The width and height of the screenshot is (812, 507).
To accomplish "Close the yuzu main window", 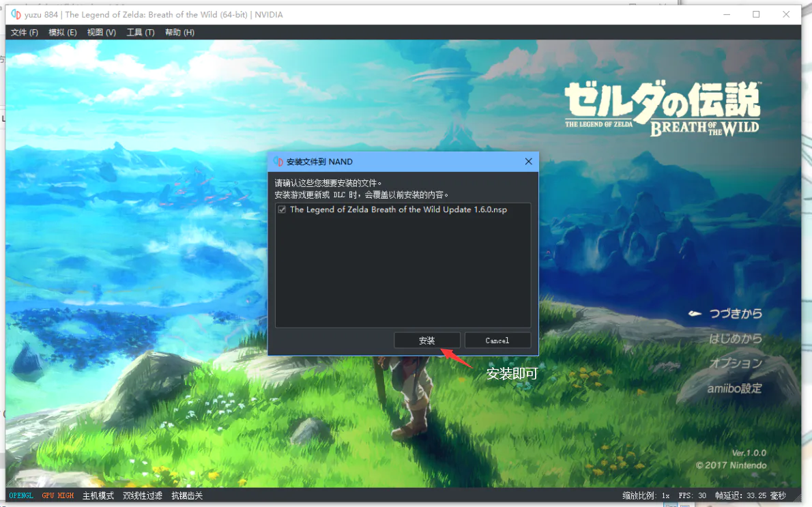I will (x=786, y=14).
